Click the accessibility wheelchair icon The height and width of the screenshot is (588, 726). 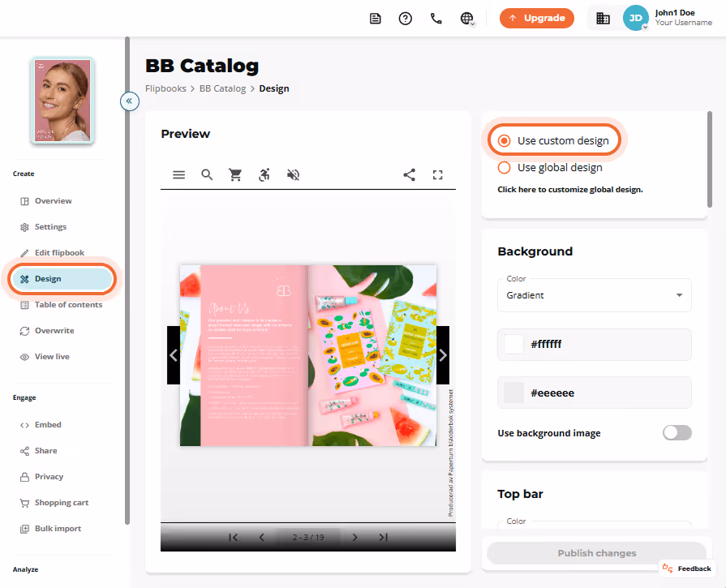coord(264,174)
